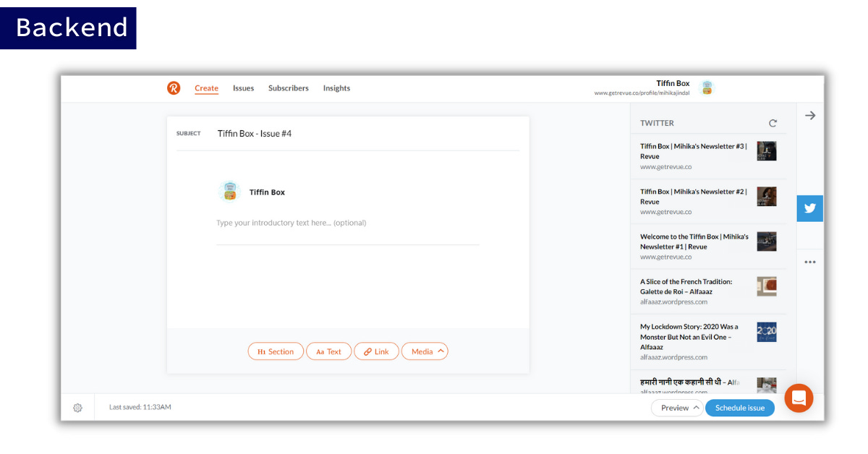
Task: Switch to the Issues tab
Action: coord(243,88)
